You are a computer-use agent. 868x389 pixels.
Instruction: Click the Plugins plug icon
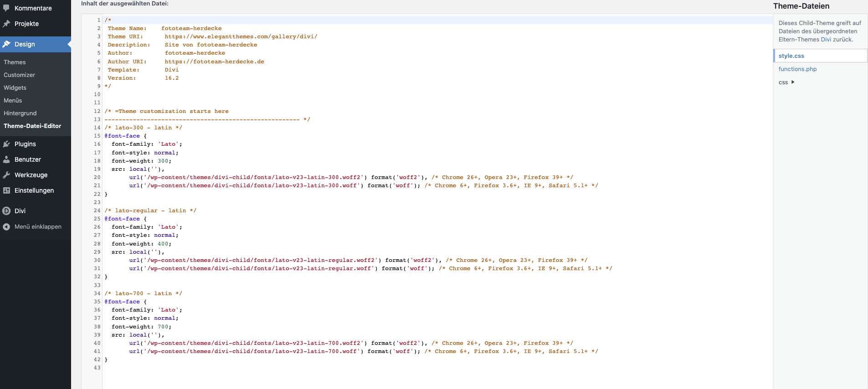(x=6, y=144)
